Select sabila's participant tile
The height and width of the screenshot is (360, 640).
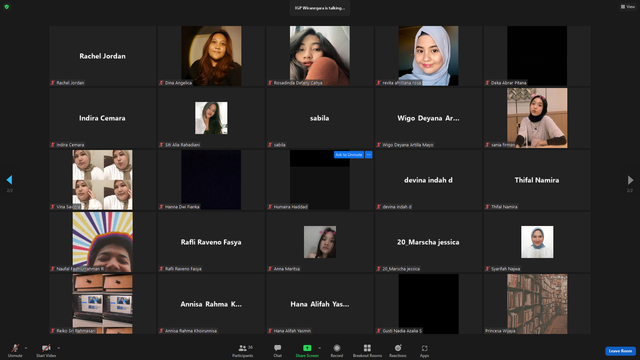(x=320, y=118)
